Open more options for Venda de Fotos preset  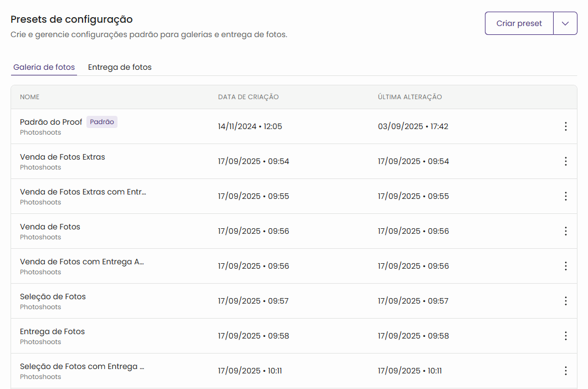(565, 231)
